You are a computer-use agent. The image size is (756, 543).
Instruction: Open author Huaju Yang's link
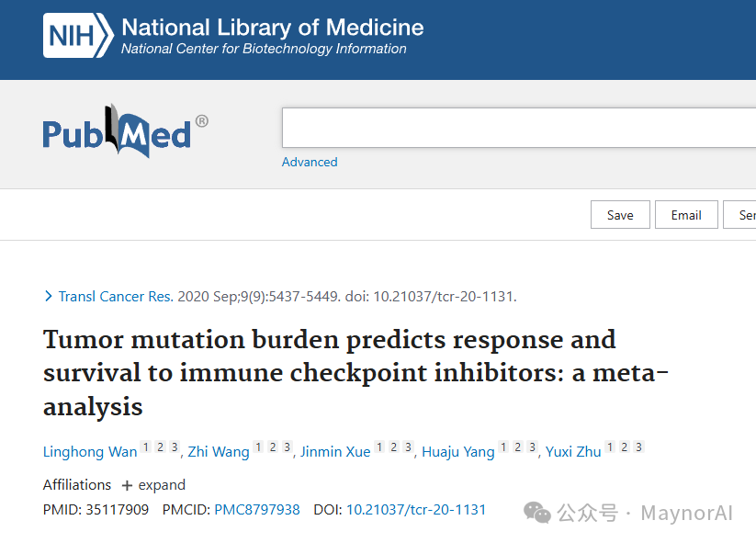pyautogui.click(x=458, y=452)
